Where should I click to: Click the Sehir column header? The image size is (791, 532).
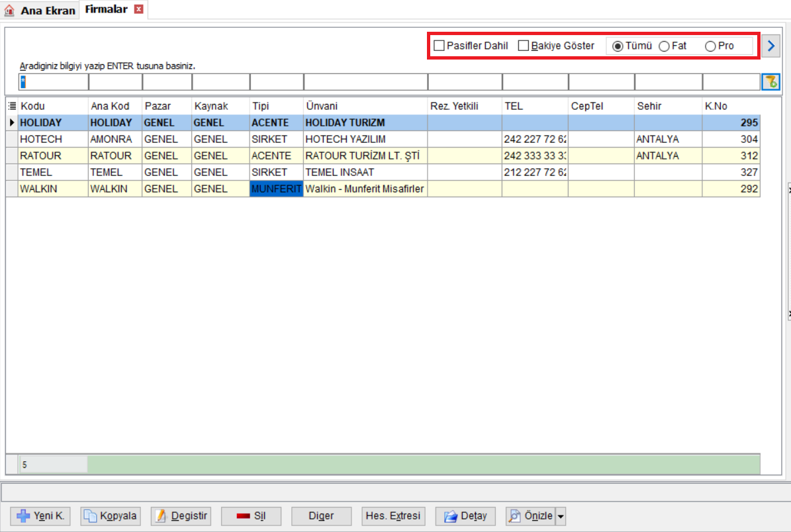[x=668, y=106]
